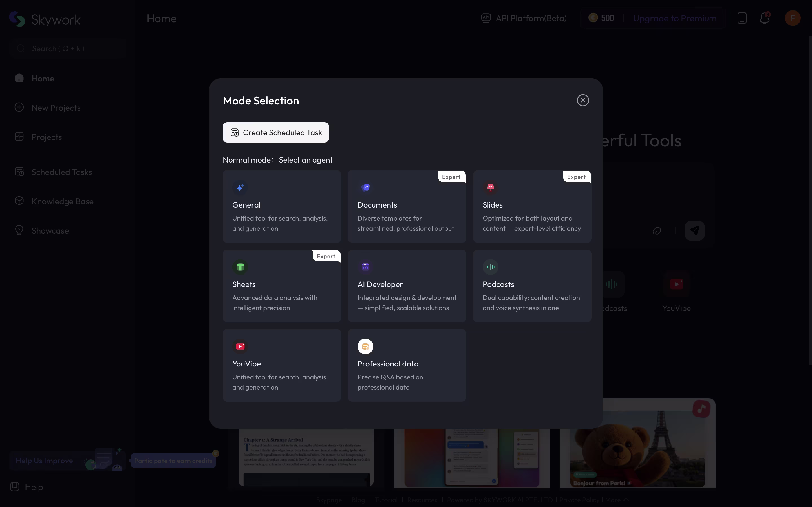Select the General agent sparkle icon

[240, 187]
